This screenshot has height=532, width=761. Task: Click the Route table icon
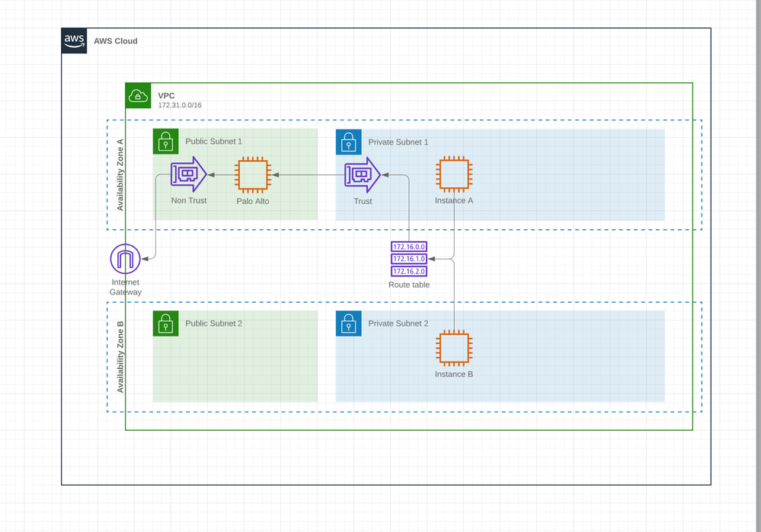[409, 259]
